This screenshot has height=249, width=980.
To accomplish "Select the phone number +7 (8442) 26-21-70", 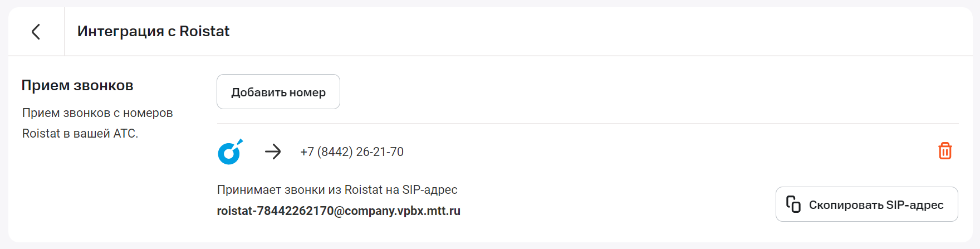I will point(352,152).
